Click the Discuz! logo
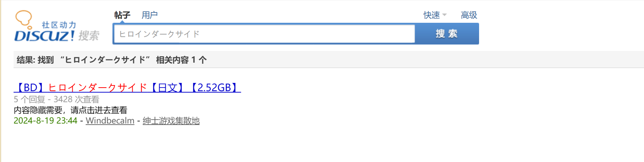Screen dimensions: 644x162 pyautogui.click(x=57, y=27)
